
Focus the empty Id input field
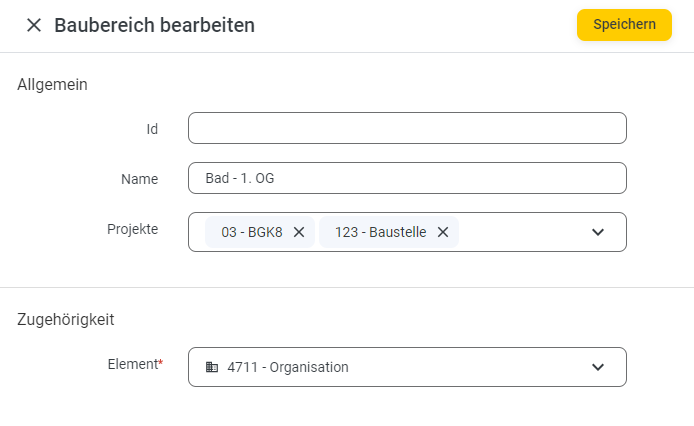tap(407, 128)
